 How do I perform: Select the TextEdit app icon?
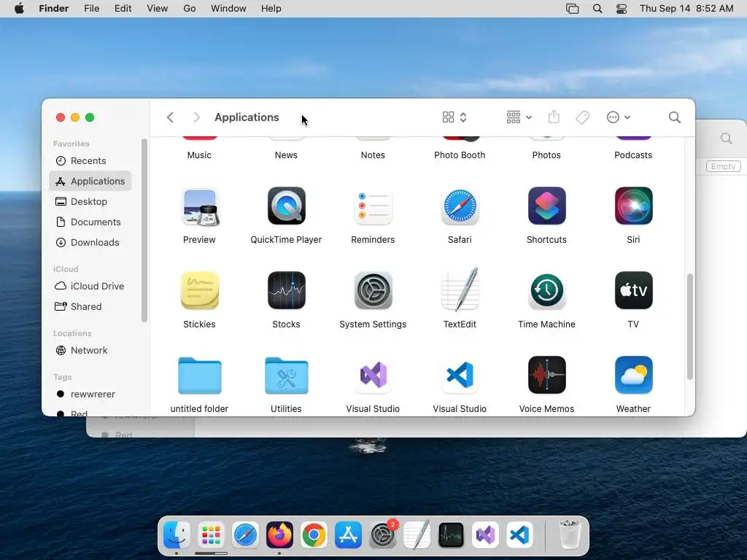(x=460, y=289)
